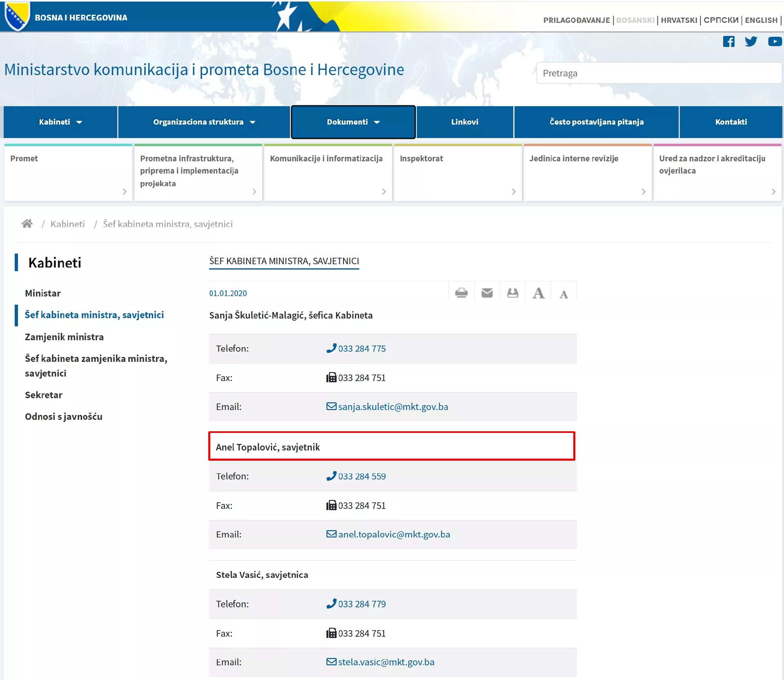Click the print page icon
Image resolution: width=784 pixels, height=680 pixels.
pos(461,293)
